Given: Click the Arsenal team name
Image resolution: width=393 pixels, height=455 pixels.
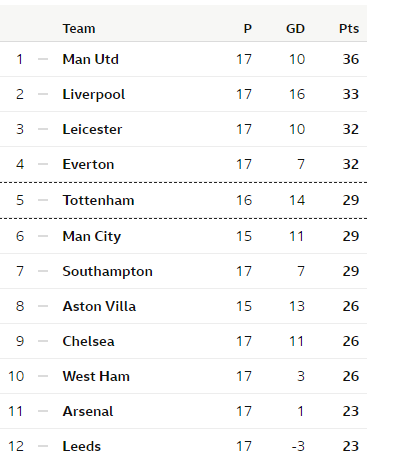Looking at the screenshot, I should pos(88,411).
